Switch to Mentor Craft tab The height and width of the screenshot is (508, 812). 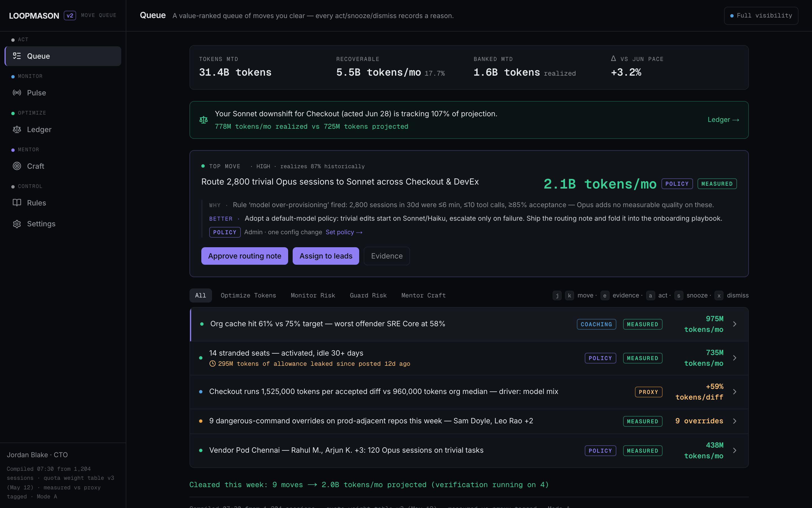coord(423,295)
